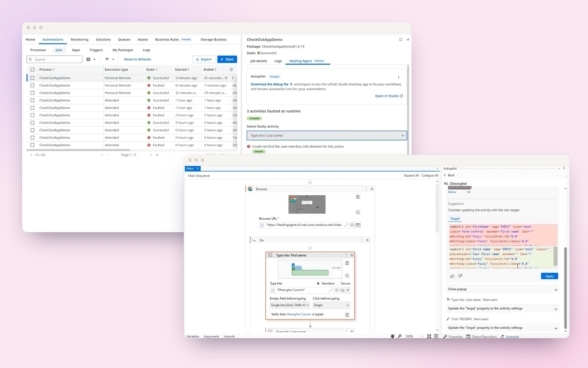
Task: Click the indicate target icon in Browser activity
Action: point(358,212)
